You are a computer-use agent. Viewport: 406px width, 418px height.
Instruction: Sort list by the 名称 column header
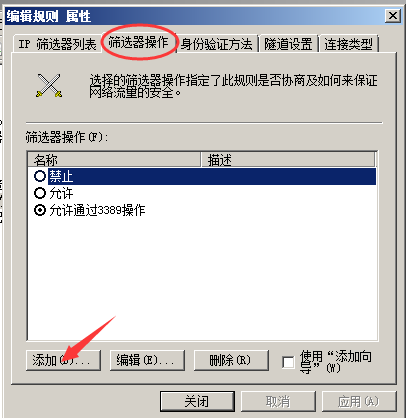[x=114, y=160]
